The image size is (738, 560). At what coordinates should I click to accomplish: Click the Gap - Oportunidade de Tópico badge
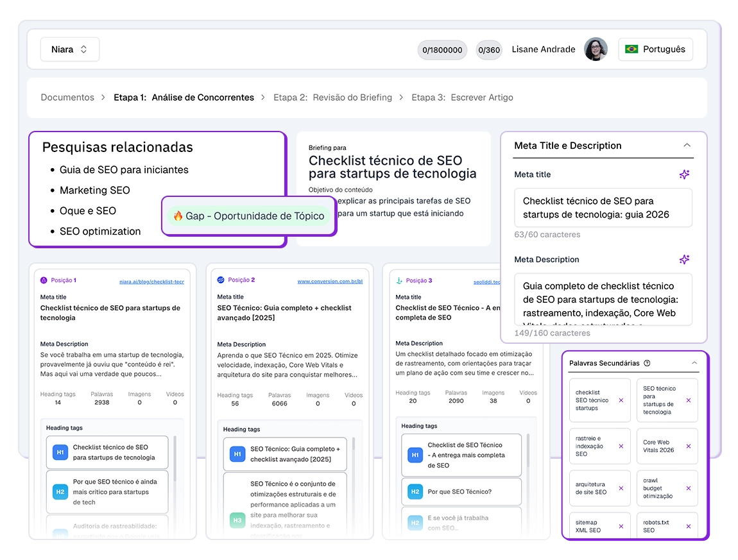pyautogui.click(x=249, y=216)
